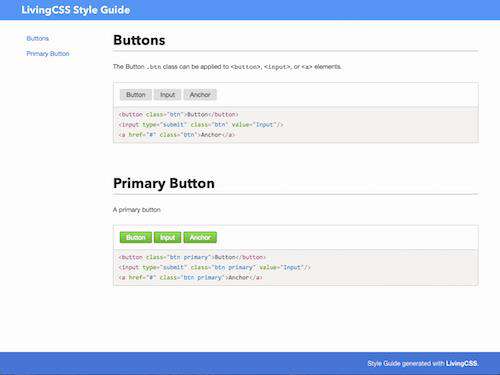Click the LivingCSS Style Guide header title
The width and height of the screenshot is (500, 375).
pyautogui.click(x=76, y=10)
